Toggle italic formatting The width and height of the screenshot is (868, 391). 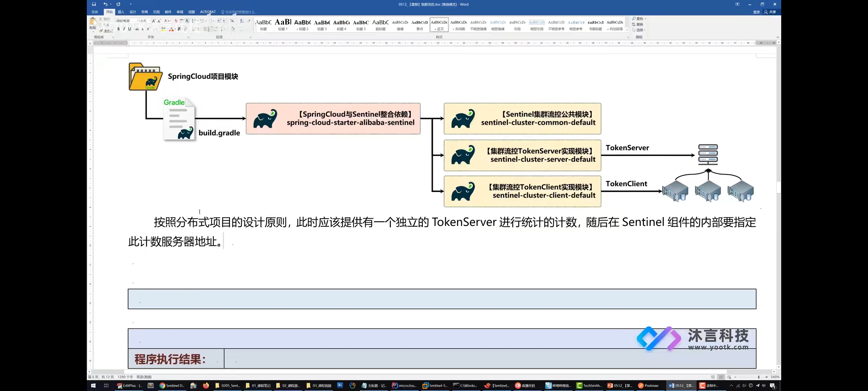click(124, 29)
